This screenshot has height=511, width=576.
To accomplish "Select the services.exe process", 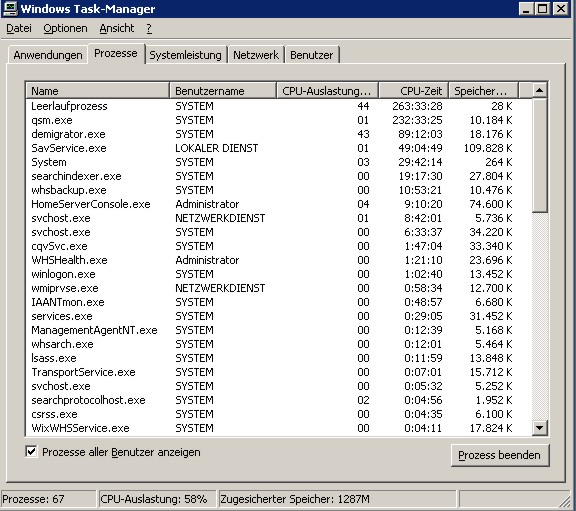I will [x=278, y=316].
